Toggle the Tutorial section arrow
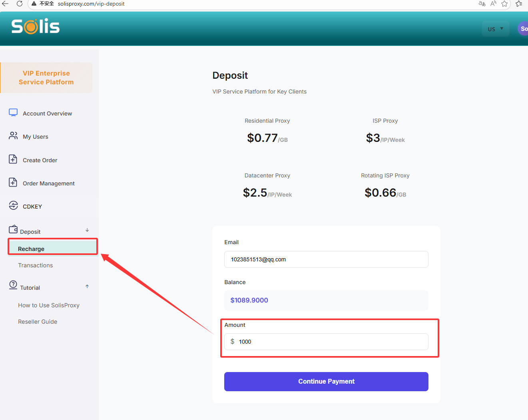Image resolution: width=528 pixels, height=420 pixels. (x=87, y=287)
